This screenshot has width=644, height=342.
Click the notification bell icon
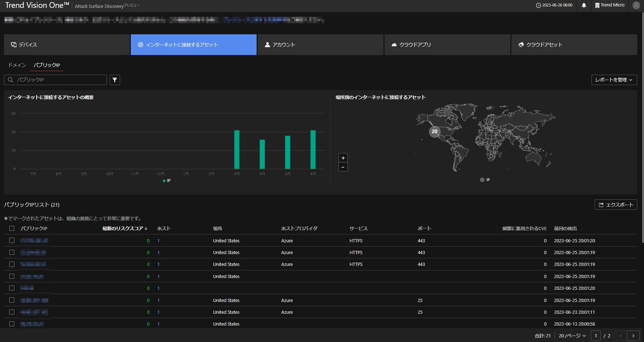tap(584, 5)
